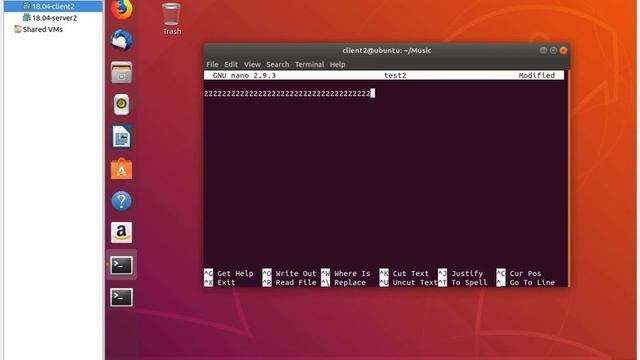Click the 'Cur Pos' nano shortcut
640x360 pixels.
(x=525, y=273)
